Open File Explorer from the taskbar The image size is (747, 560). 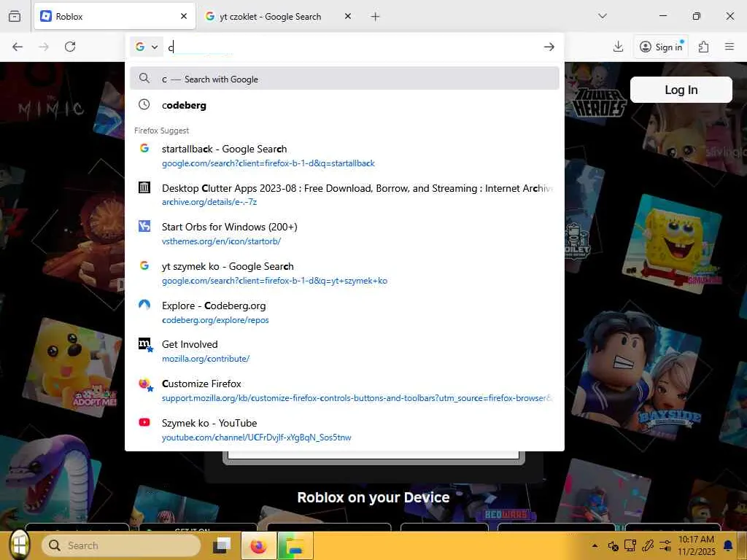[295, 545]
